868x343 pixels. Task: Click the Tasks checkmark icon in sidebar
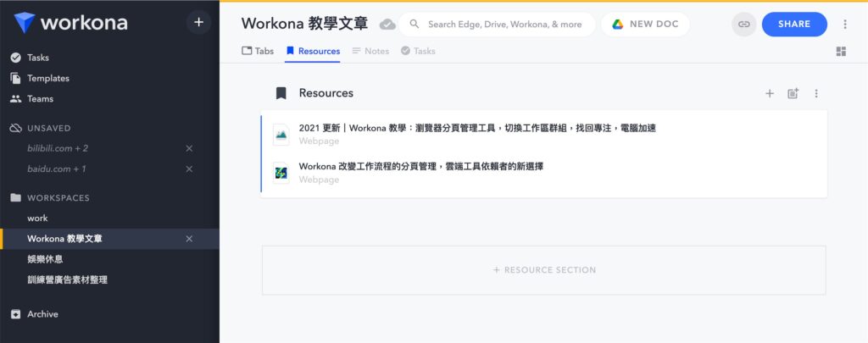(x=15, y=58)
